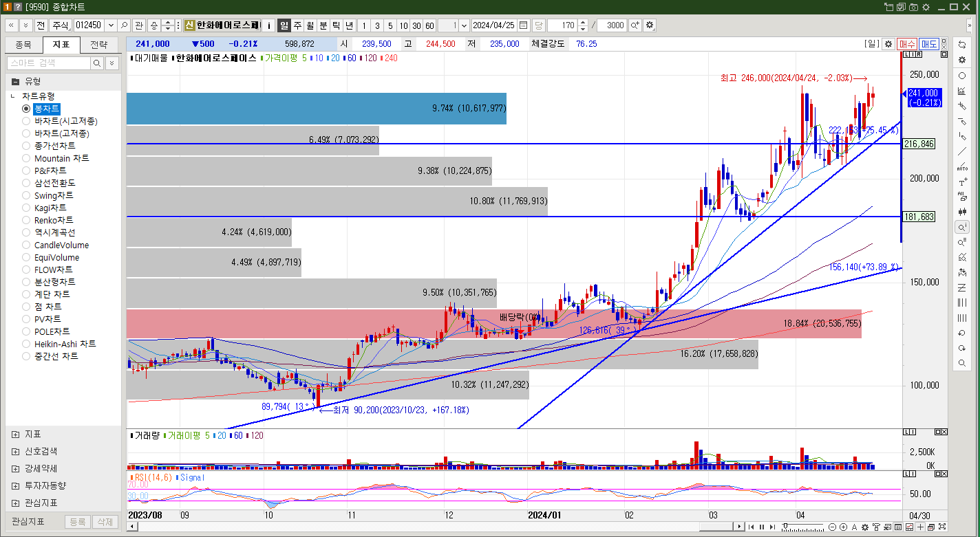Open the minute interval dropdown showing 1

[463, 25]
